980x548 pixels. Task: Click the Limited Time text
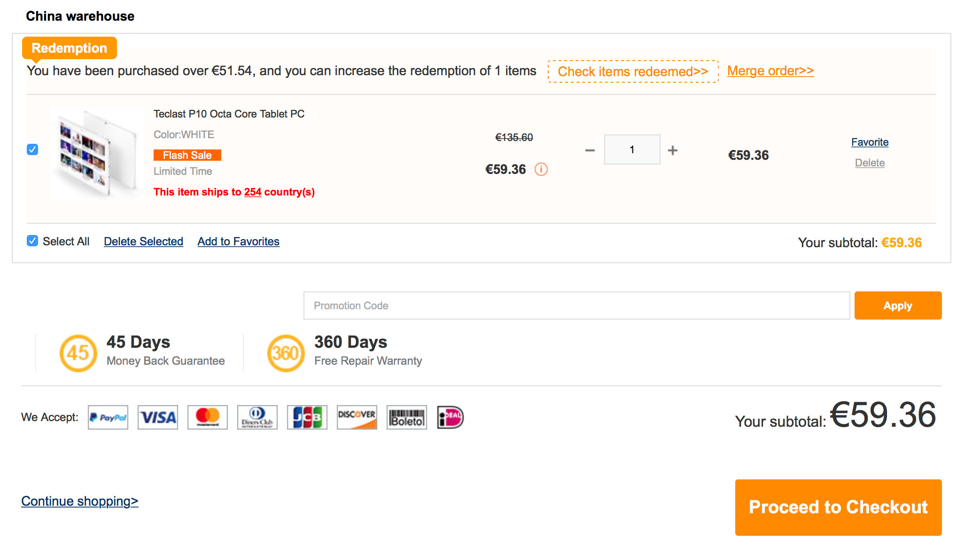pos(183,171)
